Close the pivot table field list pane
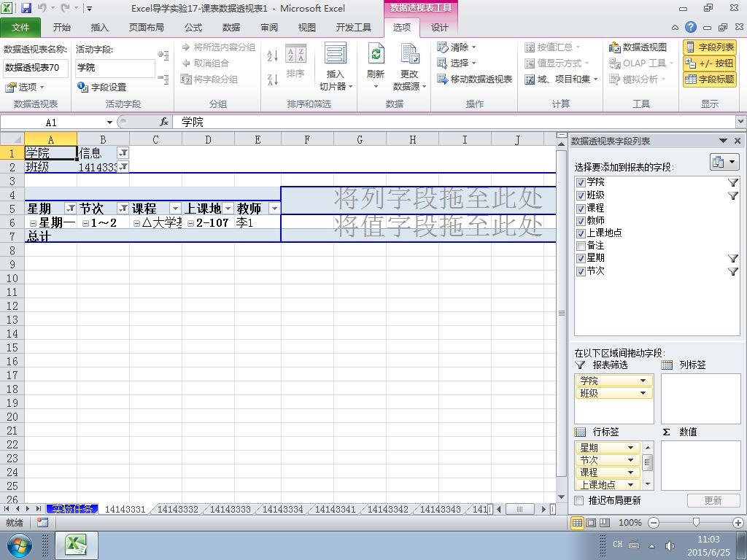 738,141
